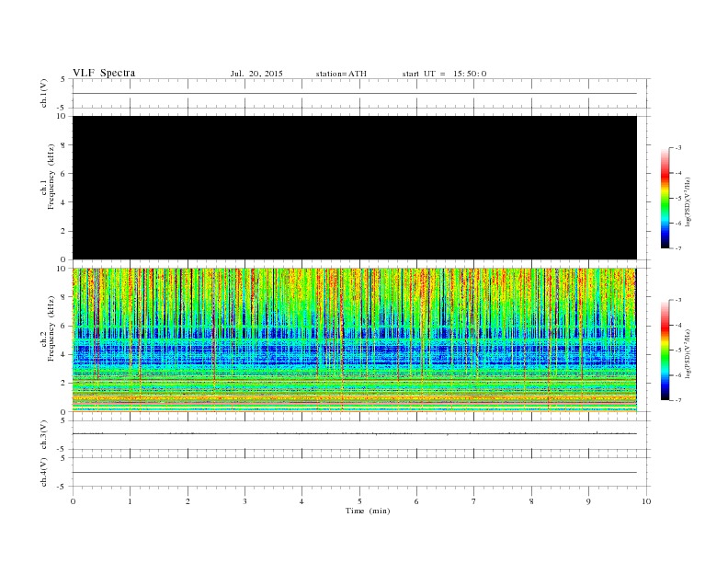Click the '2' tick on the time axis
This screenshot has width=728, height=563.
[x=188, y=501]
